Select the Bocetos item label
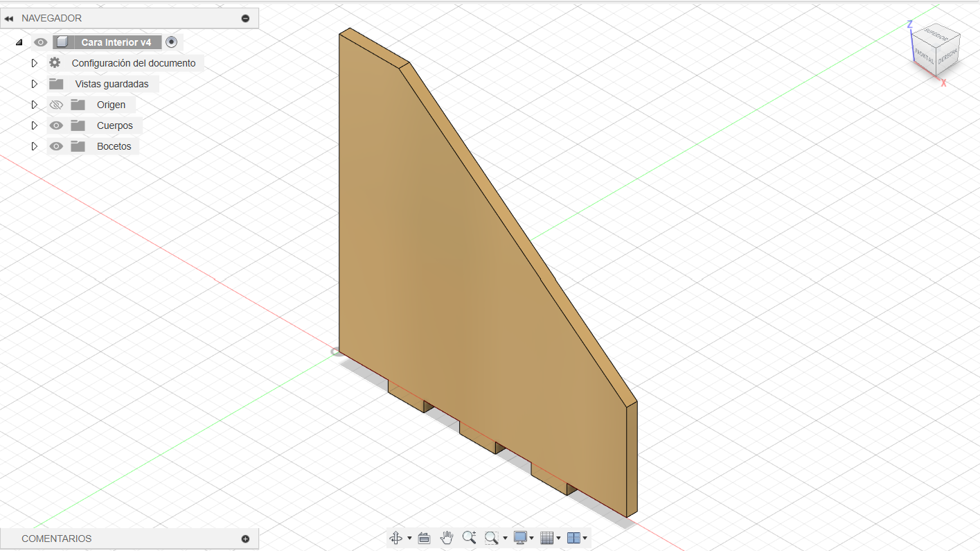Screen dimensions: 980x551 [114, 146]
